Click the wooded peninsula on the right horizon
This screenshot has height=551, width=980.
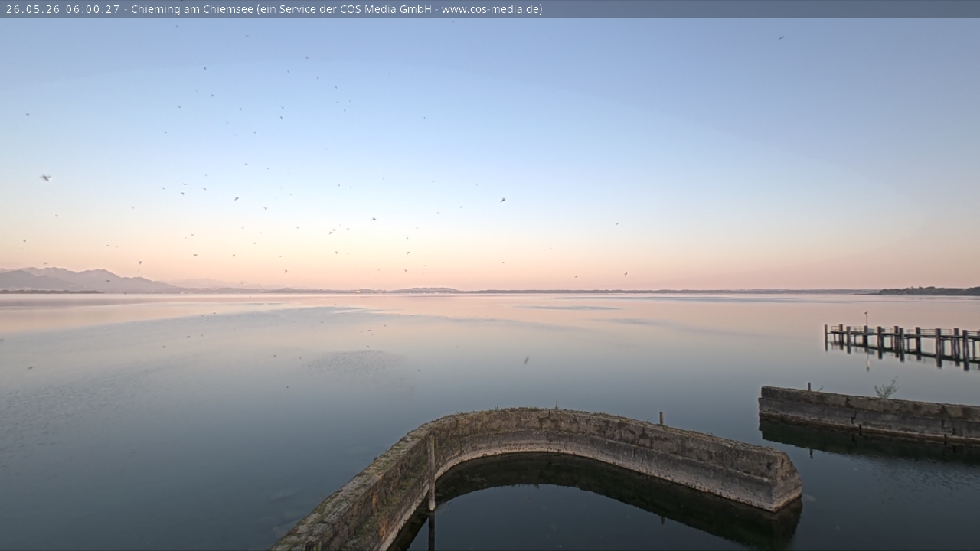click(929, 291)
